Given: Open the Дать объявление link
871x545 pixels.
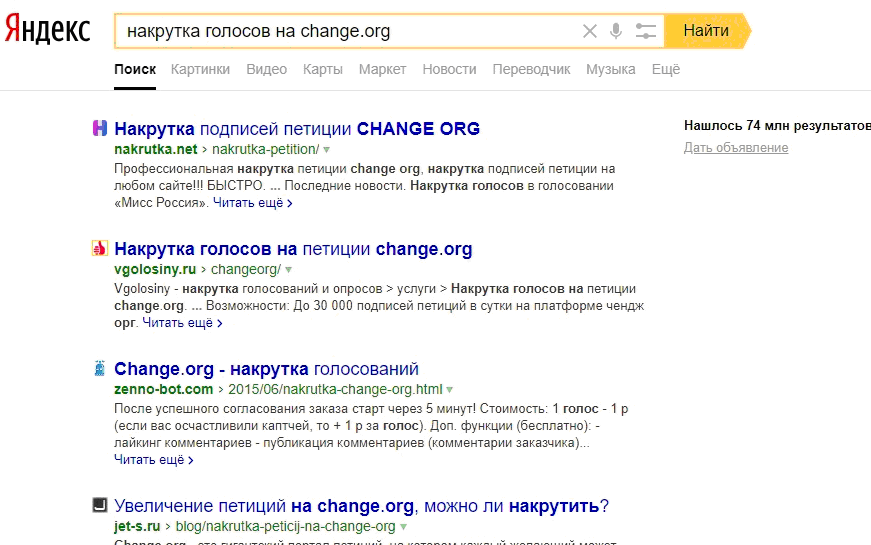Looking at the screenshot, I should tap(736, 148).
